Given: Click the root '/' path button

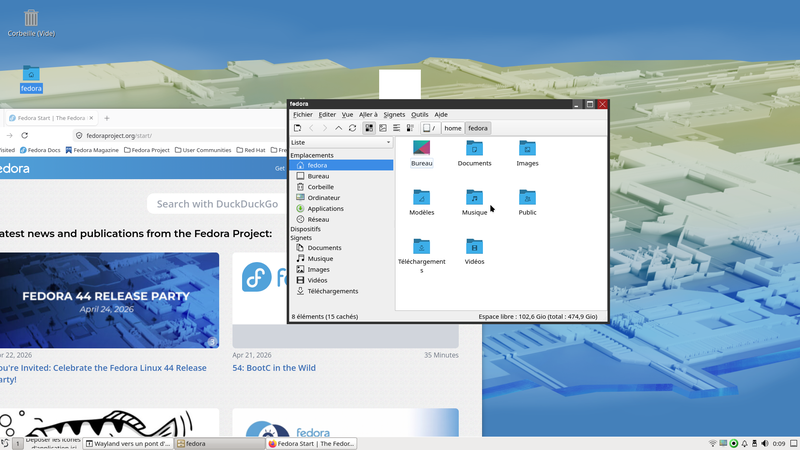Looking at the screenshot, I should pos(429,128).
